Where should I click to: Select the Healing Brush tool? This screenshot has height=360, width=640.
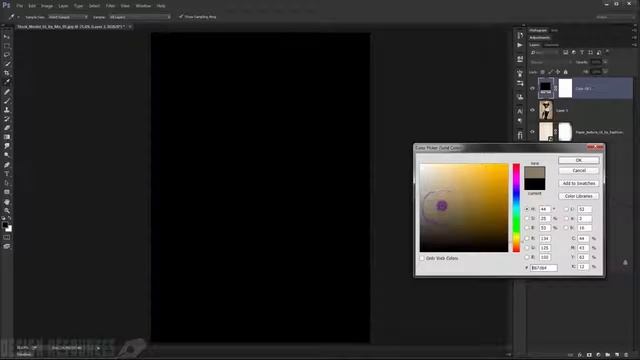pyautogui.click(x=7, y=92)
